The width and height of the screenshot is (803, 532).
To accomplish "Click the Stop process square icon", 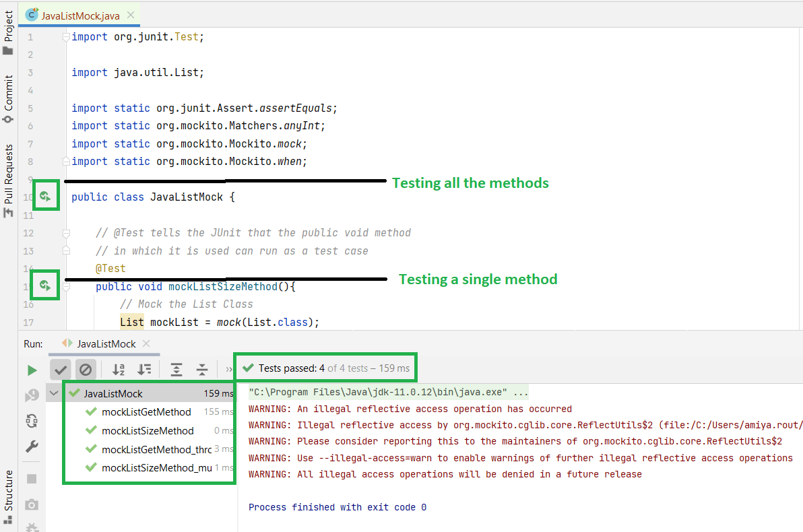I will click(32, 479).
